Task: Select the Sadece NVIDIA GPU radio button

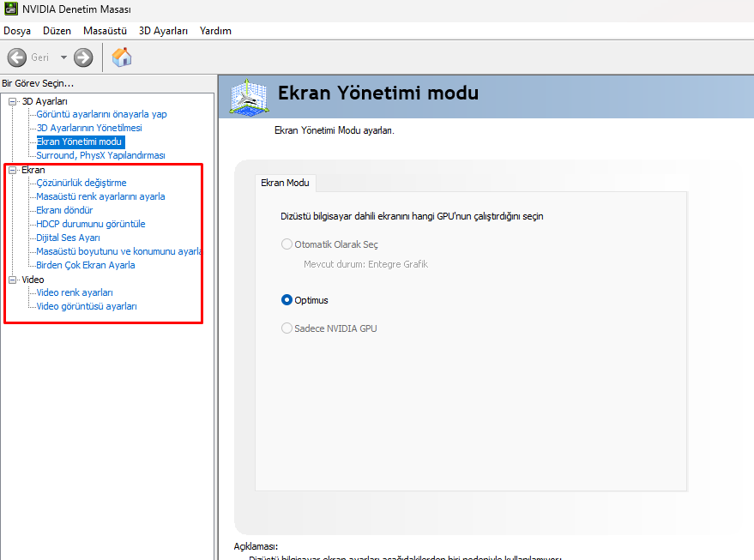Action: (x=287, y=328)
